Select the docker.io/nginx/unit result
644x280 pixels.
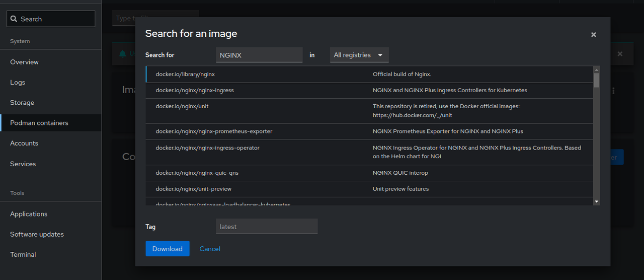point(369,111)
